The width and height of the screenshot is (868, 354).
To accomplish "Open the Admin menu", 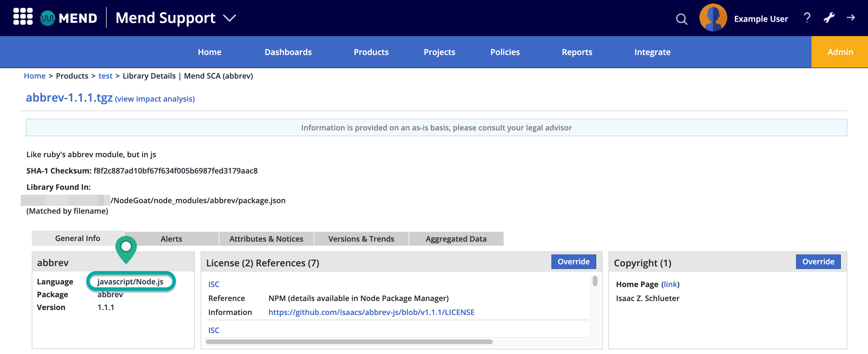I will click(840, 52).
